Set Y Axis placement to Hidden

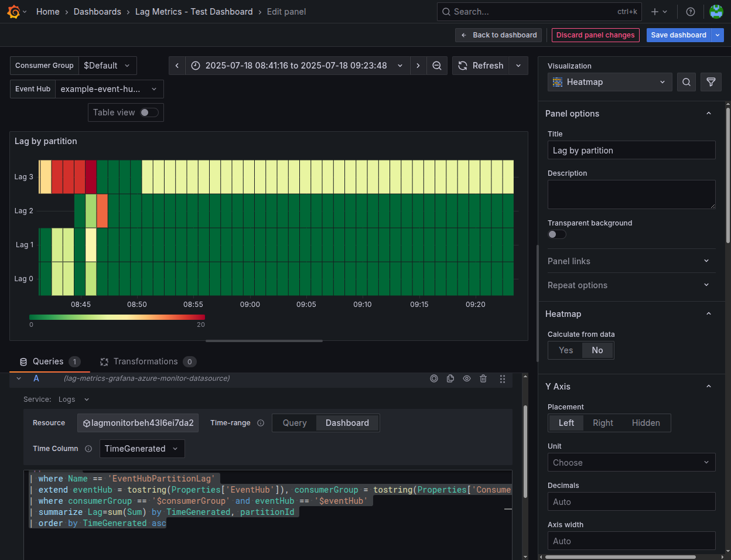(x=646, y=423)
